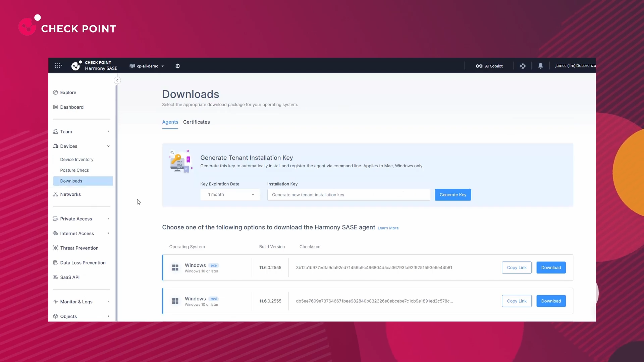
Task: Open Posture Check in the sidebar
Action: (x=74, y=170)
